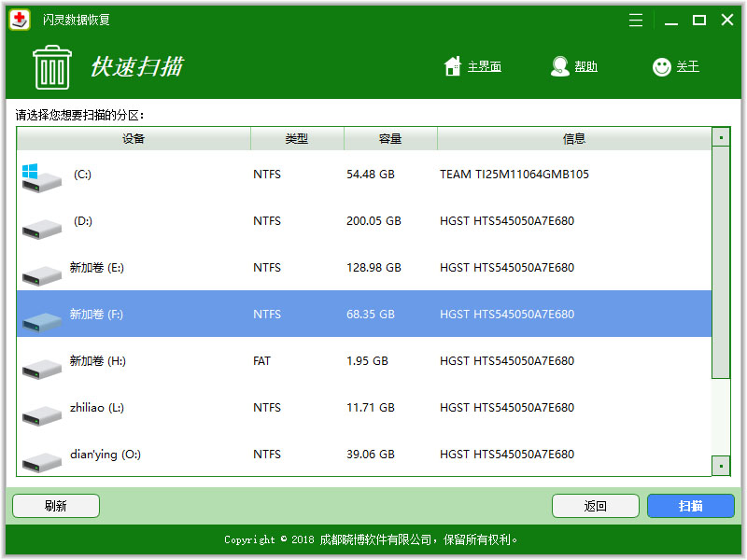747x560 pixels.
Task: Sort by the 信息 column header
Action: [574, 138]
